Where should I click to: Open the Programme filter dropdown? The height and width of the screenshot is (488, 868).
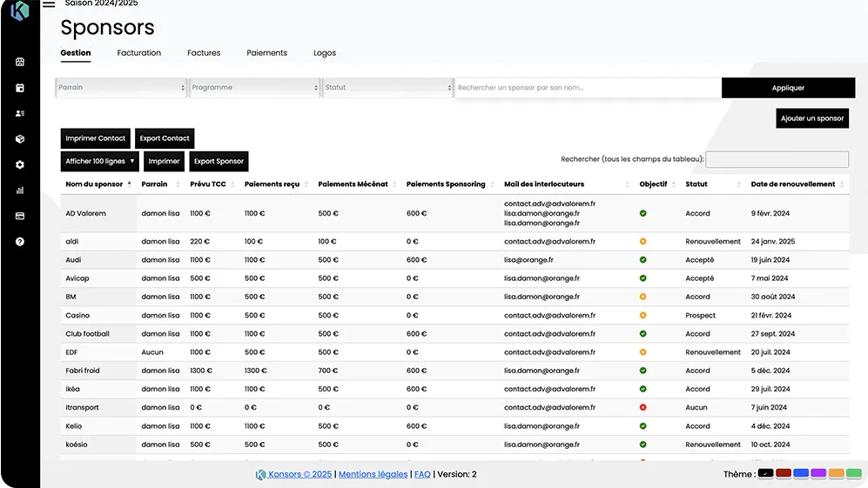pos(254,87)
